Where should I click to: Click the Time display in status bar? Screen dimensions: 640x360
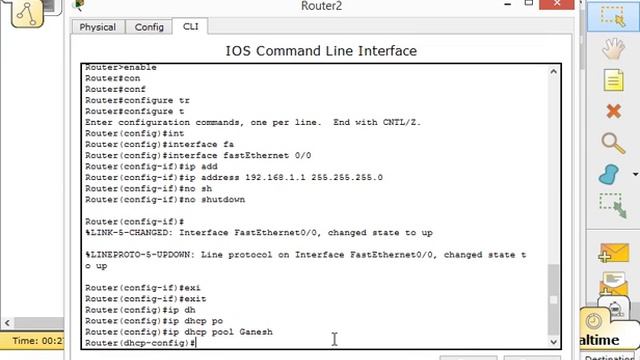point(38,340)
